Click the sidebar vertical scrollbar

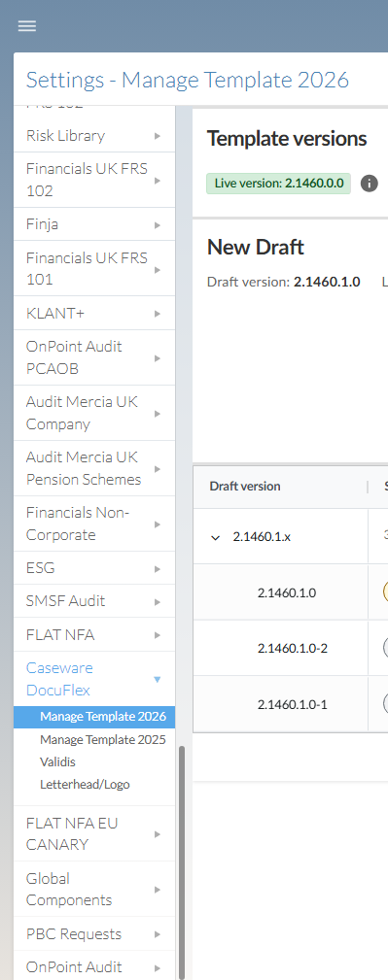(x=182, y=862)
